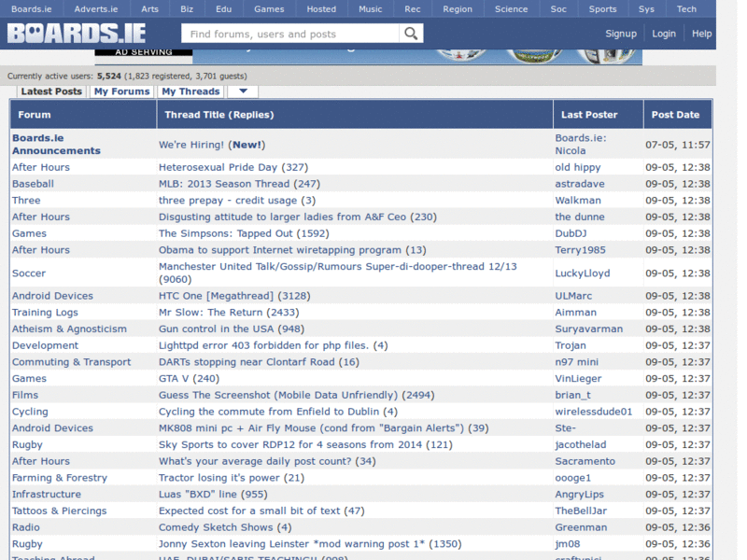747x560 pixels.
Task: Open the Soc category in top navigation
Action: tap(558, 9)
